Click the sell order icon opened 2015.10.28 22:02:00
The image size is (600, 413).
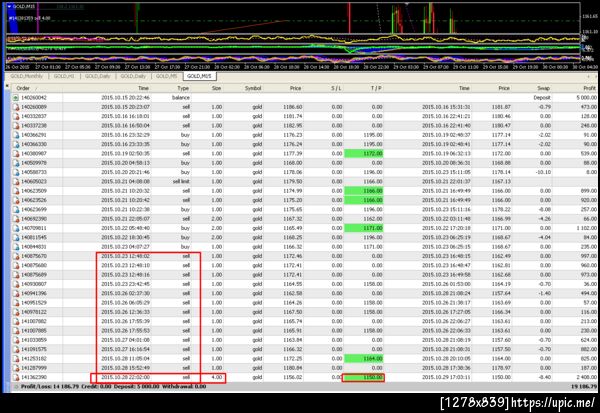[x=16, y=377]
